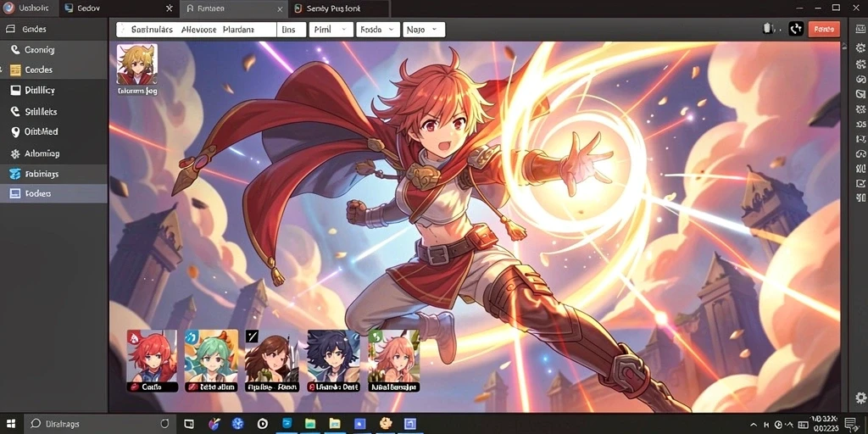
Task: Click the trash bin icon in the top toolbar
Action: 768,29
